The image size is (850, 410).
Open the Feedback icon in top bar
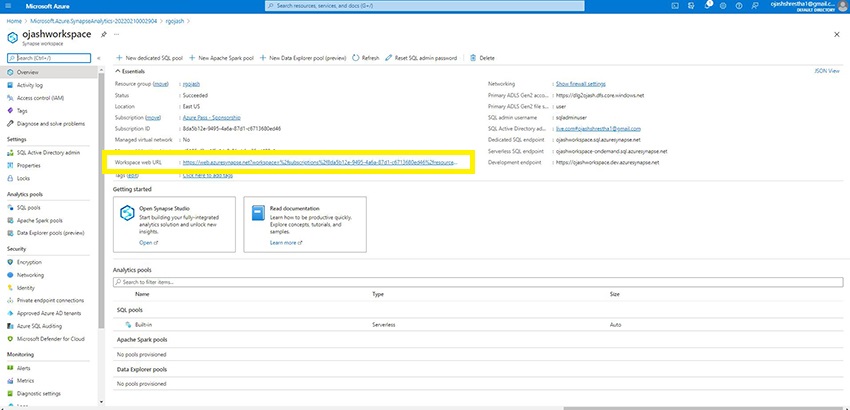(754, 5)
